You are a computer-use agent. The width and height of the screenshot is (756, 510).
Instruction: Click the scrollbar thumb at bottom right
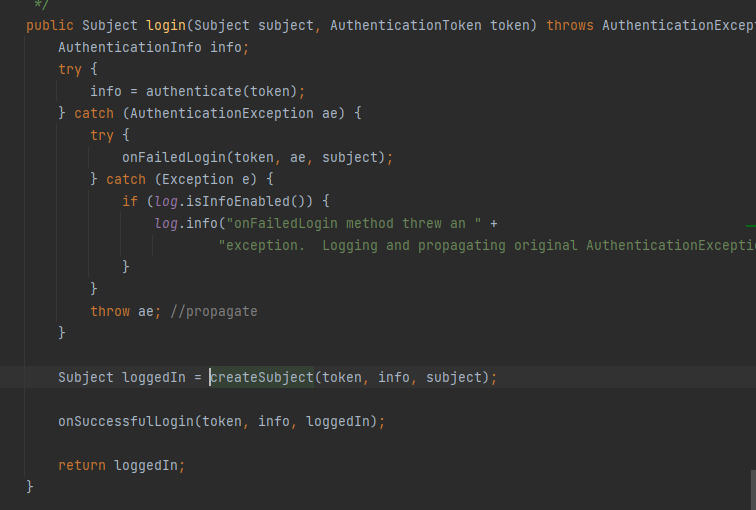(x=752, y=490)
